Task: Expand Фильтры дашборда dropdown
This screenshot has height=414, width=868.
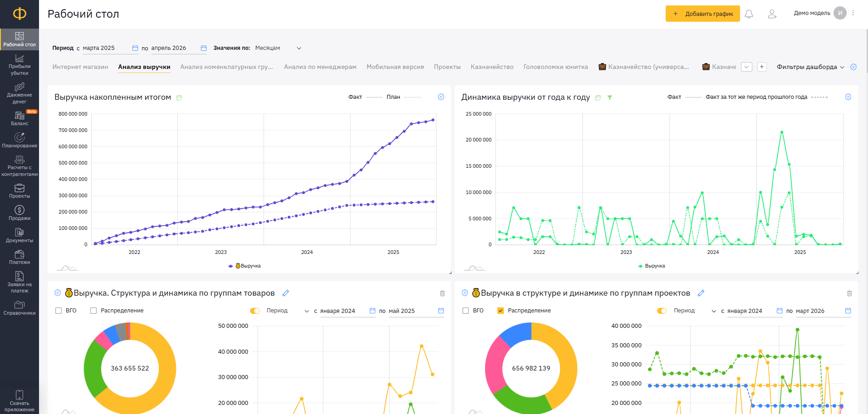Action: 810,67
